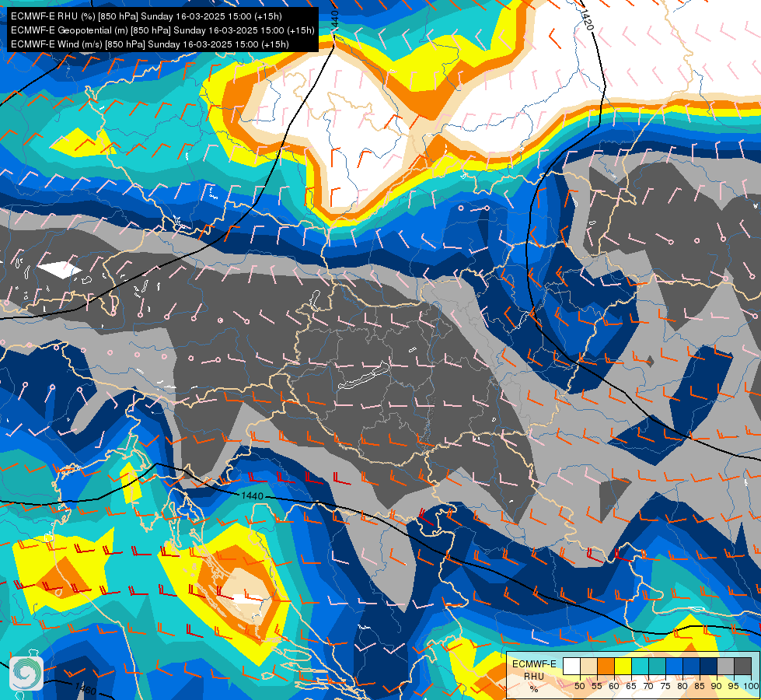
Task: Select the navy 85-90% legend swatch
Action: 709,666
